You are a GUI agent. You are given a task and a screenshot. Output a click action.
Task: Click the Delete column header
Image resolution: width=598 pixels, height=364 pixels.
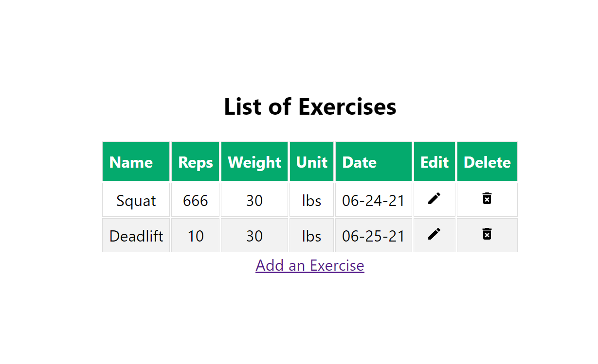pos(487,162)
